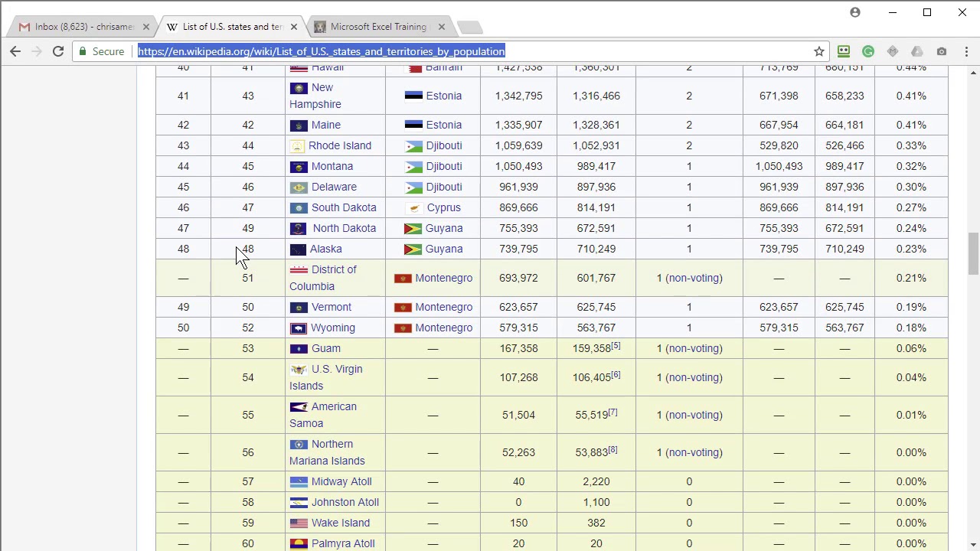The image size is (980, 551).
Task: Open the Northern Mariana Islands link
Action: click(x=327, y=452)
